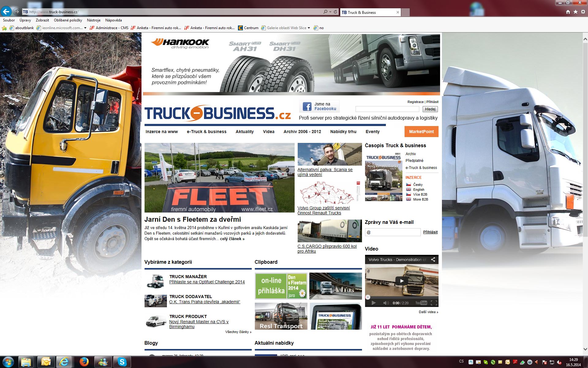
Task: Click the share icon on video
Action: [433, 259]
